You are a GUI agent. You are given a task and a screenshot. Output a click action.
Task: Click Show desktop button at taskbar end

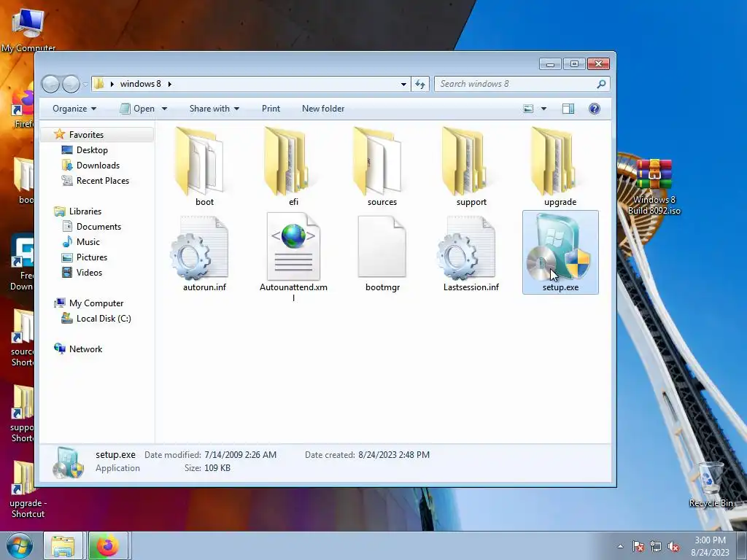742,546
